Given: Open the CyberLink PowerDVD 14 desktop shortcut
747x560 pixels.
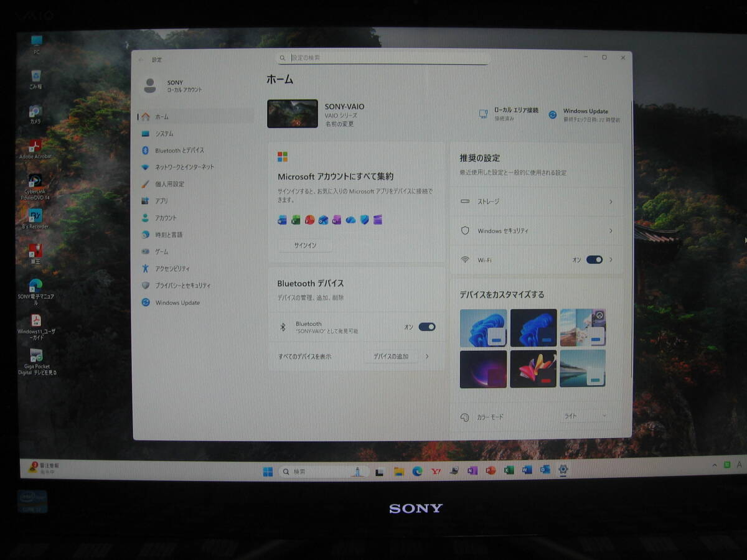Looking at the screenshot, I should click(x=35, y=187).
